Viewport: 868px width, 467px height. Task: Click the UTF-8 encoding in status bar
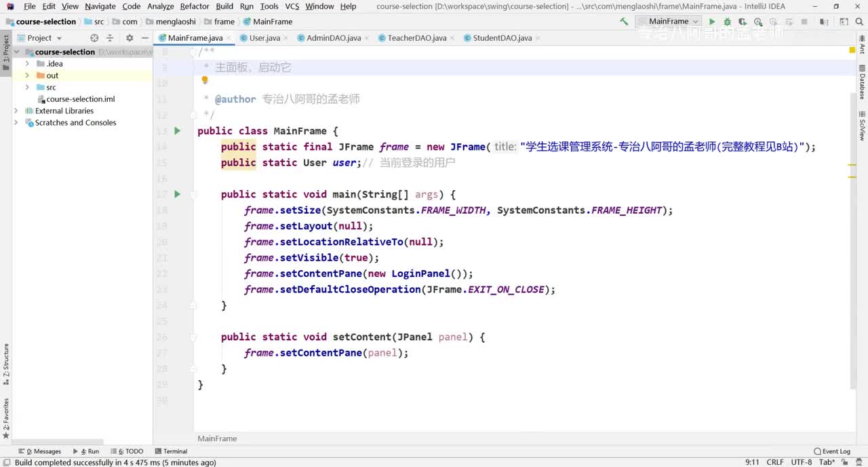tap(801, 462)
